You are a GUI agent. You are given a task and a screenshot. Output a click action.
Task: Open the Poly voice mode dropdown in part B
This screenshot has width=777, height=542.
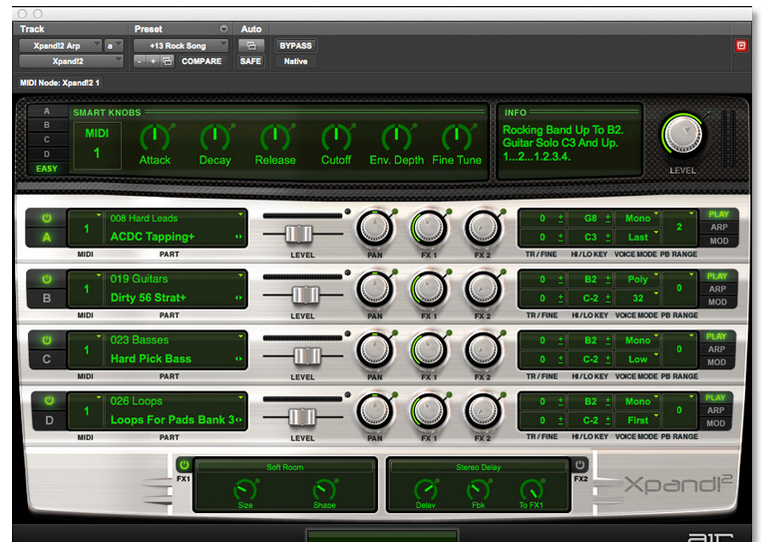point(638,279)
